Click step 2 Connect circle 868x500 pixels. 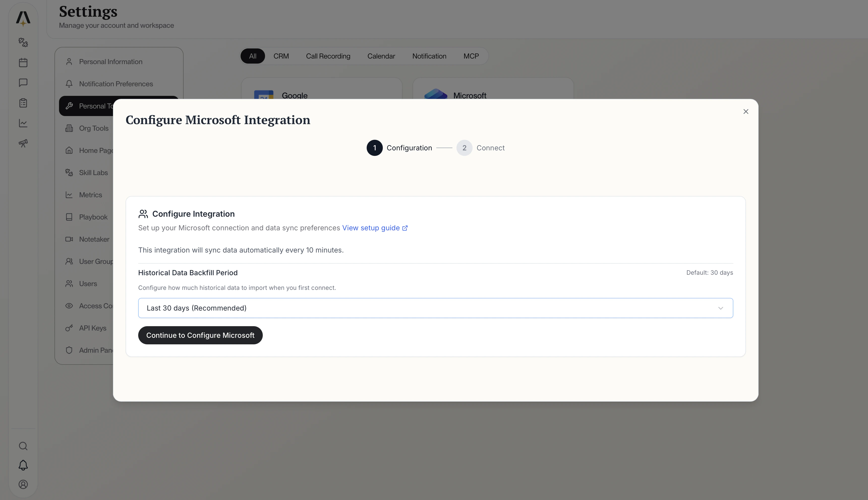(464, 148)
